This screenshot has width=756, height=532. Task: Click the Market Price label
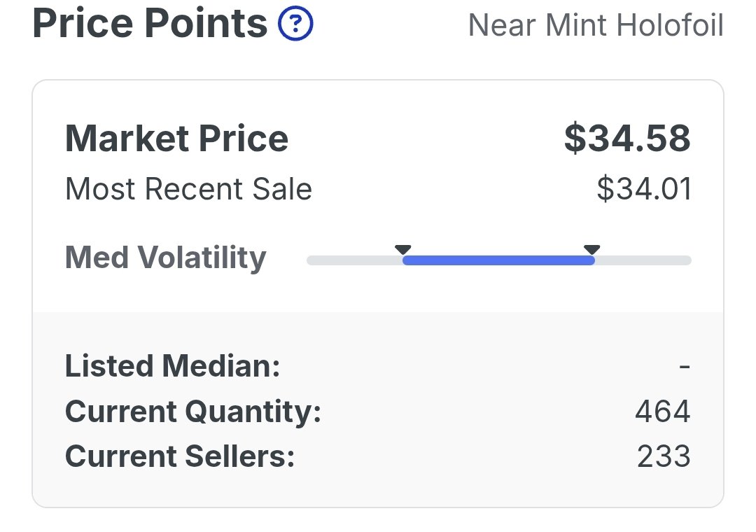(176, 139)
